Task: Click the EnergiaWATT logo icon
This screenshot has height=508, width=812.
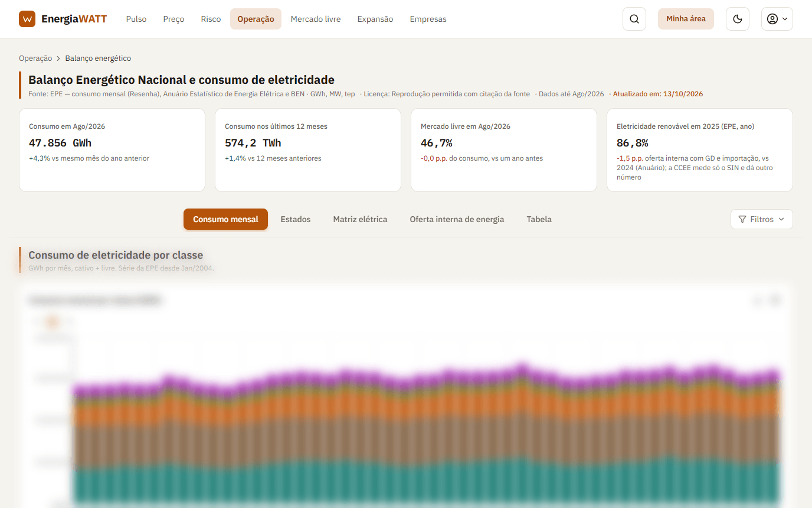Action: click(x=27, y=19)
